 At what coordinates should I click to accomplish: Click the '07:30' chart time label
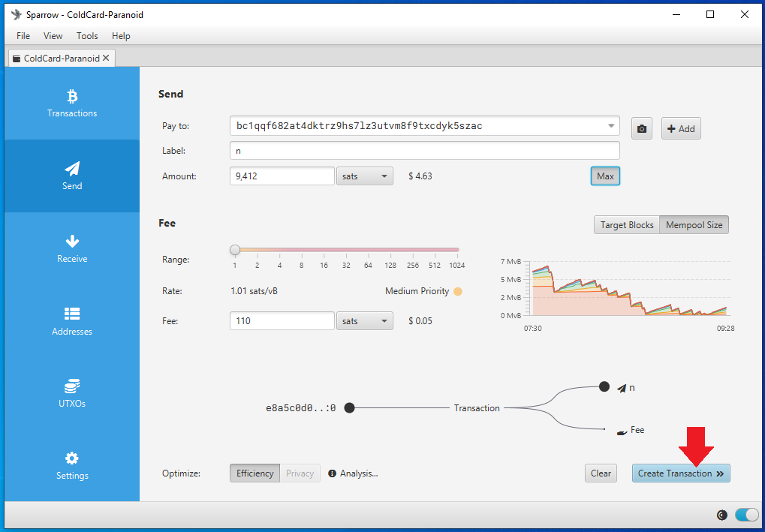[533, 329]
